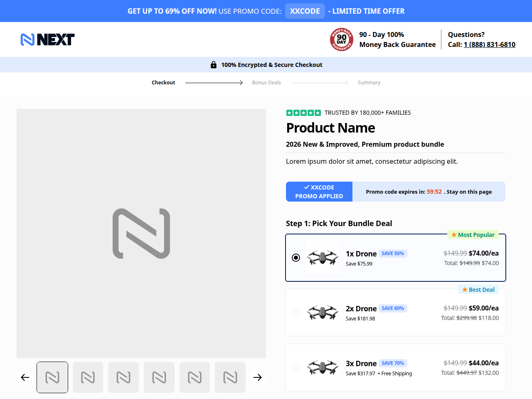
Task: Open the Checkout step
Action: [163, 83]
